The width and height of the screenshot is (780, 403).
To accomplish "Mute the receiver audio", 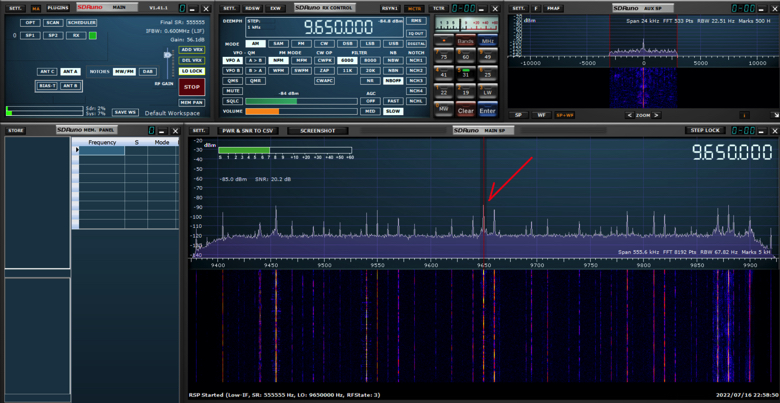I will coord(233,91).
